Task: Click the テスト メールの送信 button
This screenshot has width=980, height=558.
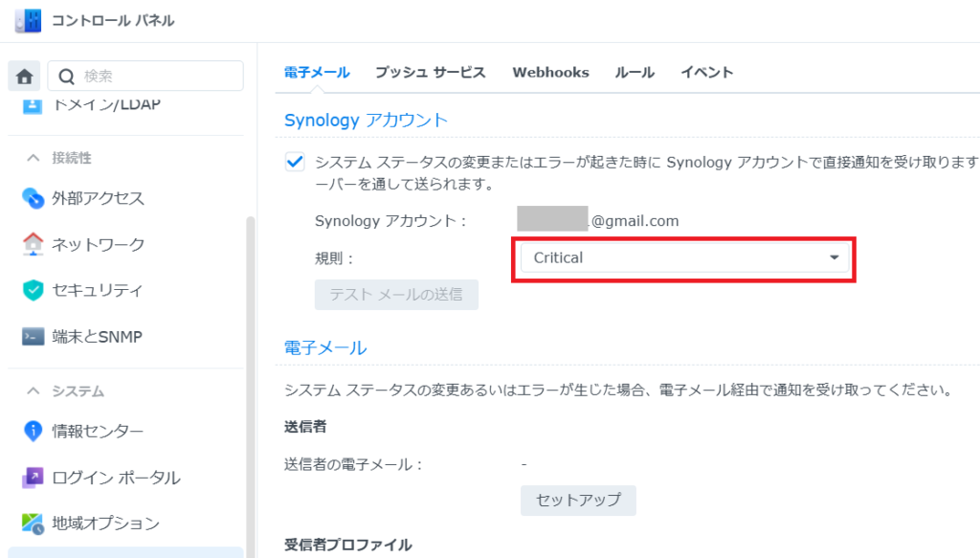Action: point(396,295)
